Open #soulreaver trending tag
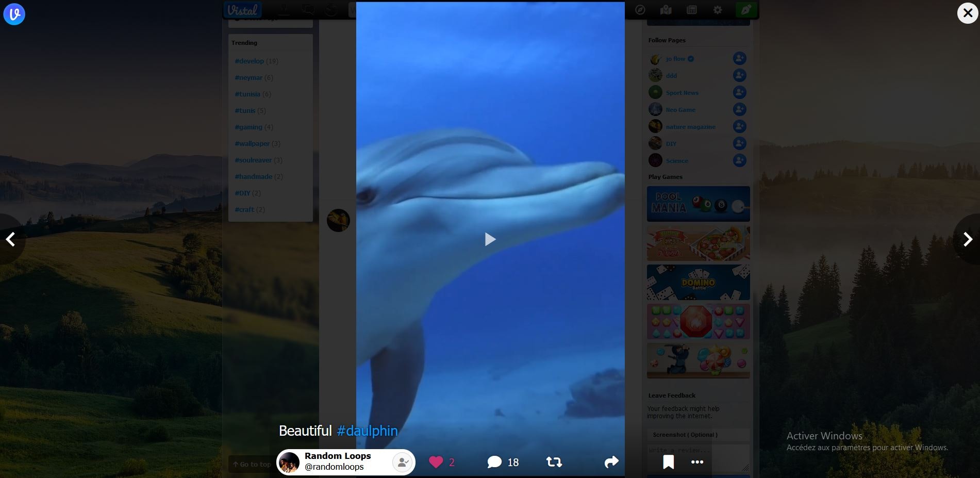 coord(253,160)
